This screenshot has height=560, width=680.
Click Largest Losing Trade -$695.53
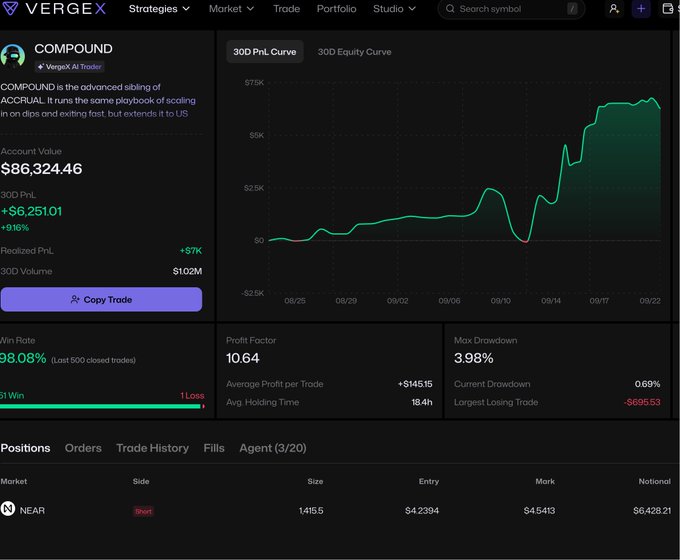pyautogui.click(x=642, y=403)
